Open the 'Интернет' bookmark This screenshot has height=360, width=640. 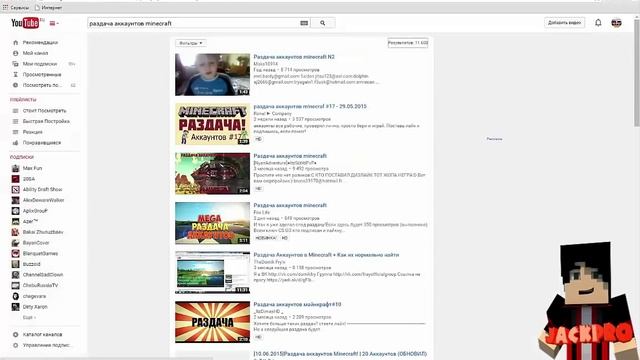pos(48,7)
